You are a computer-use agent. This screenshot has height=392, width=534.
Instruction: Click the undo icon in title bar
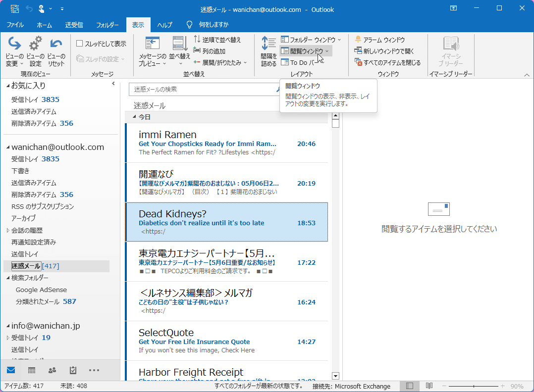pyautogui.click(x=29, y=9)
